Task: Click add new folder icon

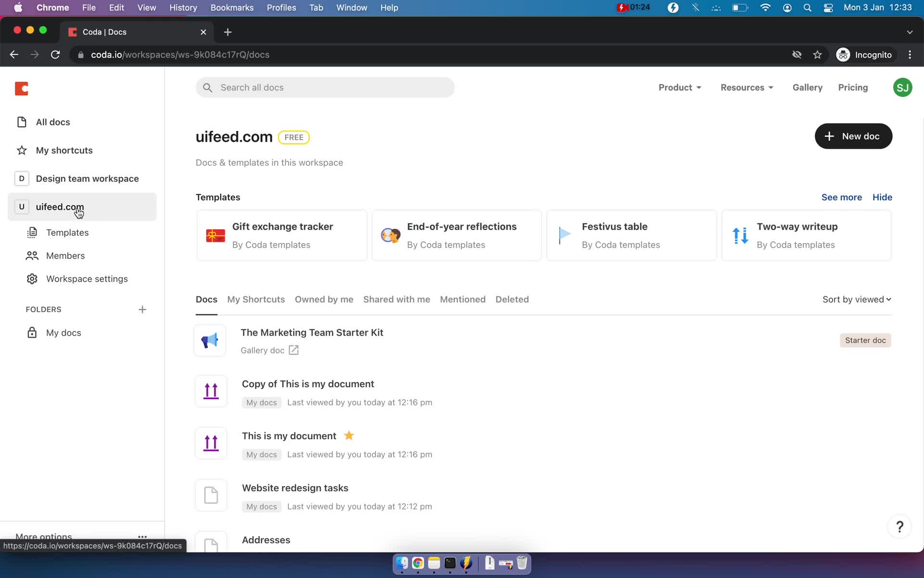Action: click(x=142, y=309)
